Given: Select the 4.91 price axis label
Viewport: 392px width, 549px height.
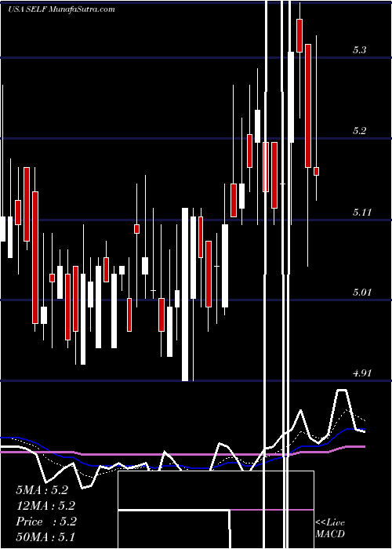Looking at the screenshot, I should [x=362, y=373].
